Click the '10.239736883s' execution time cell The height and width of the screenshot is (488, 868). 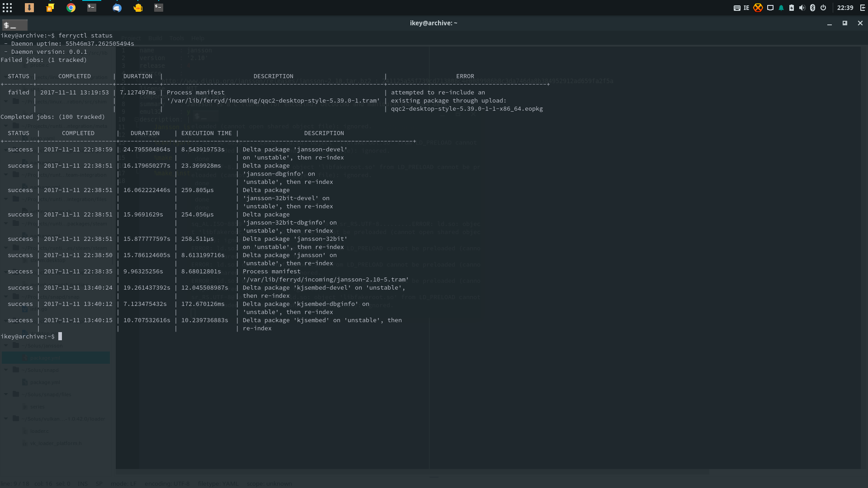pos(205,320)
